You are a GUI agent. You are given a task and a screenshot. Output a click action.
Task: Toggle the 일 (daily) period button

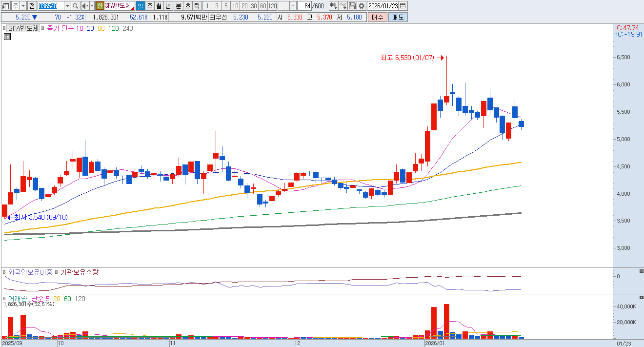(140, 6)
